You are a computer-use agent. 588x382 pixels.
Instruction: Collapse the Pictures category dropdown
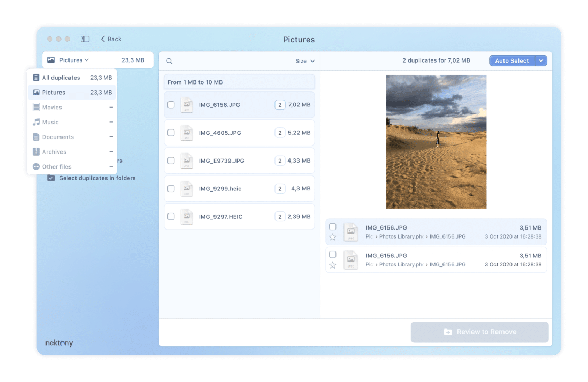click(x=74, y=60)
